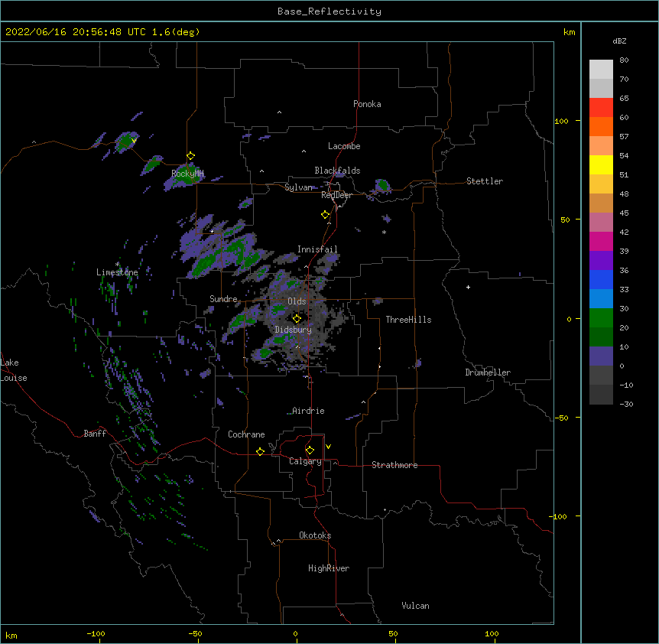Click the dBZ legend heading
Screen dimensions: 659x644
[619, 41]
